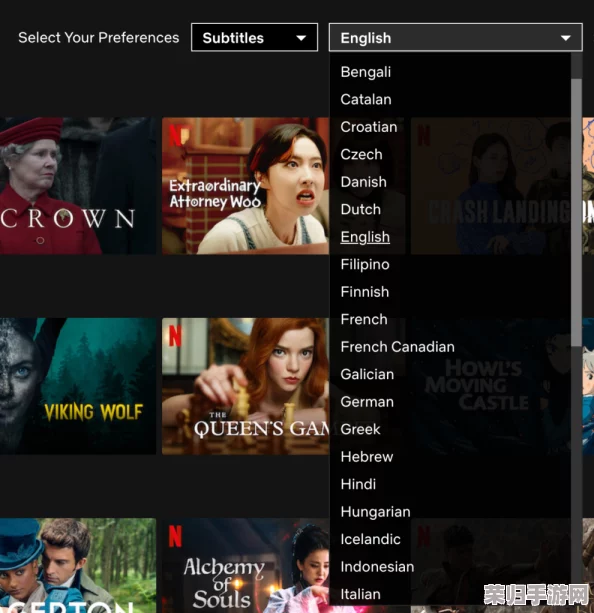Select Croatian subtitle language
Screen dimensions: 594x613
pos(368,127)
